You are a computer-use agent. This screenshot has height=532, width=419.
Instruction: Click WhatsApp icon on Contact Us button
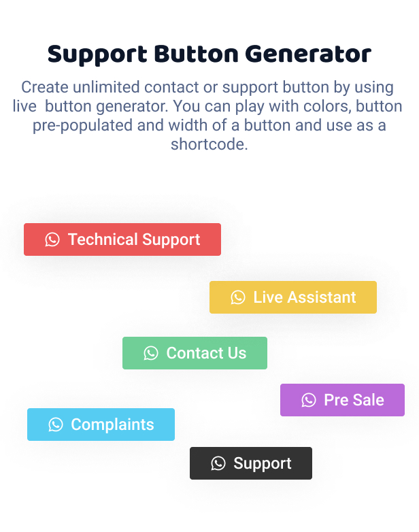[150, 353]
